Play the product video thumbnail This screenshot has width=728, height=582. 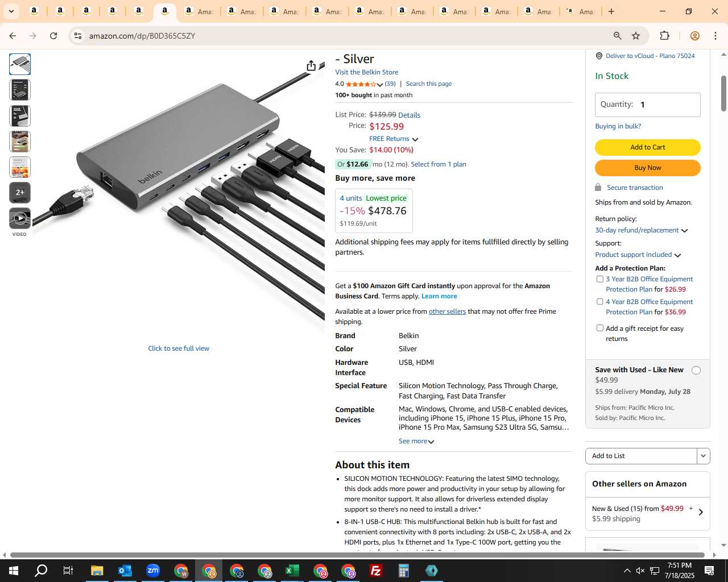pos(20,218)
